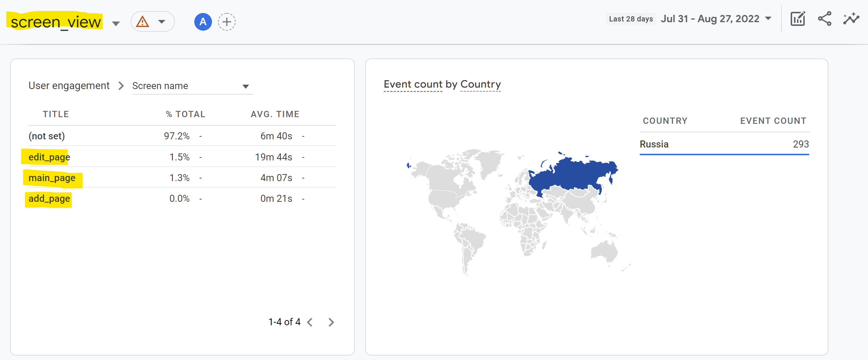Open the date range picker dropdown

pos(716,19)
